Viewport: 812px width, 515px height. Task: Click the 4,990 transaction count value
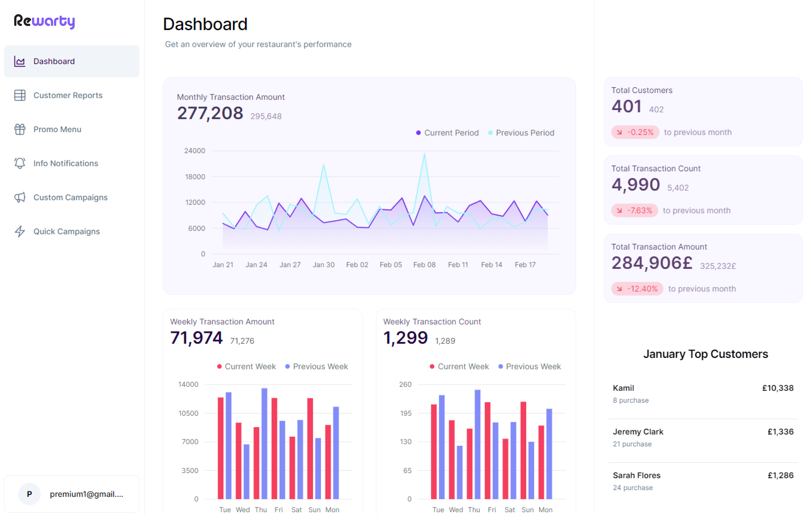636,185
